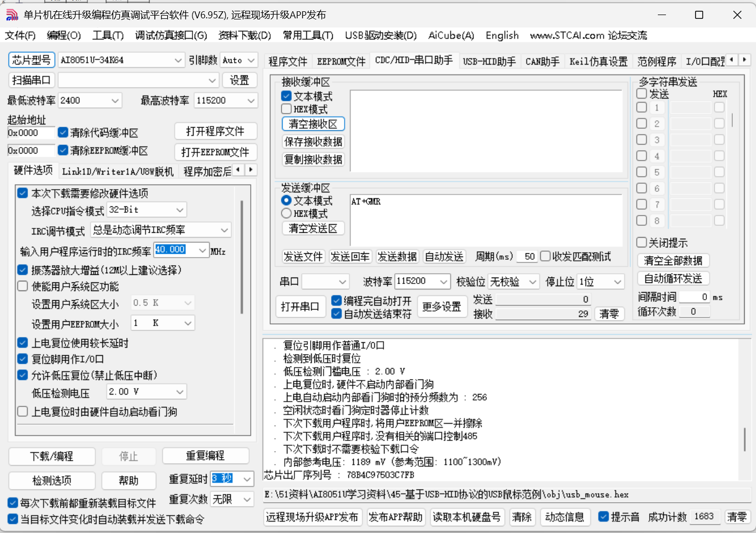Open the USB驱动安装 menu
The width and height of the screenshot is (756, 533).
(x=381, y=36)
